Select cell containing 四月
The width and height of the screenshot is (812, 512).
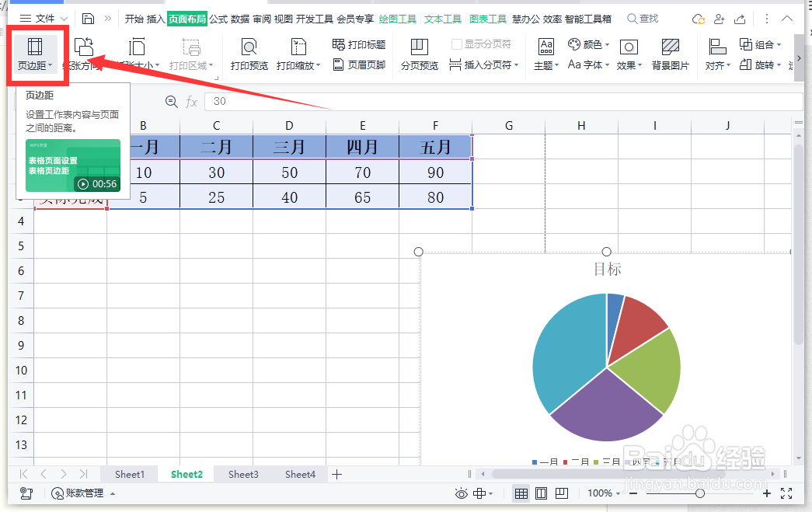[x=363, y=147]
